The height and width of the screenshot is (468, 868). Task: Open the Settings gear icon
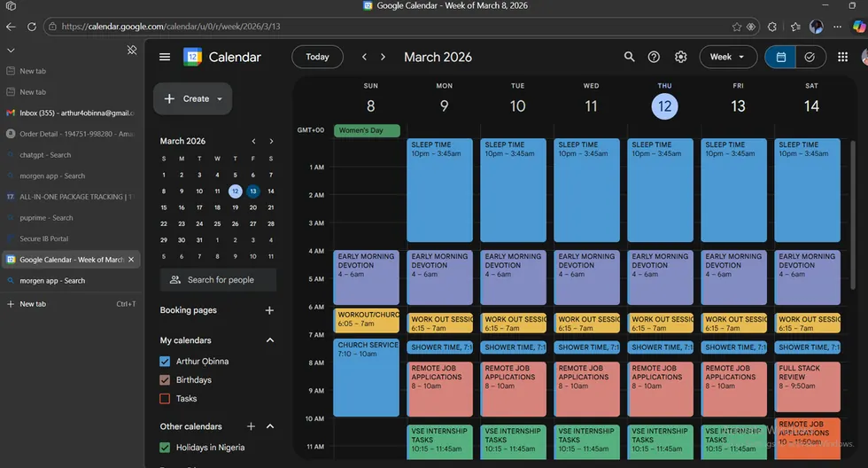pos(680,57)
